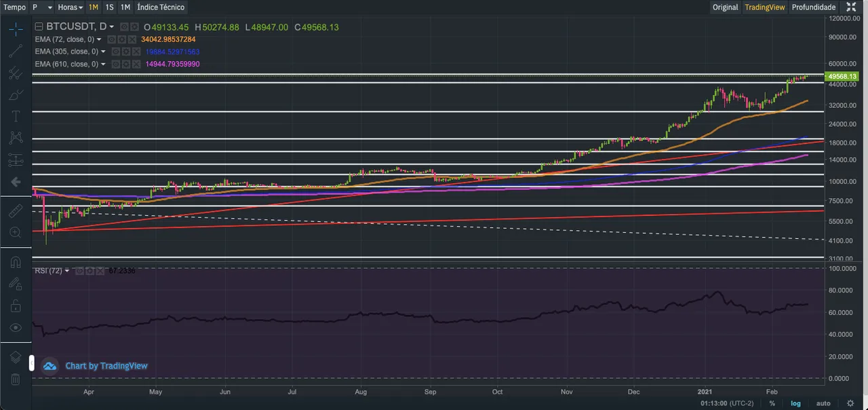868x410 pixels.
Task: Select the crosshair cursor tool
Action: [16, 29]
